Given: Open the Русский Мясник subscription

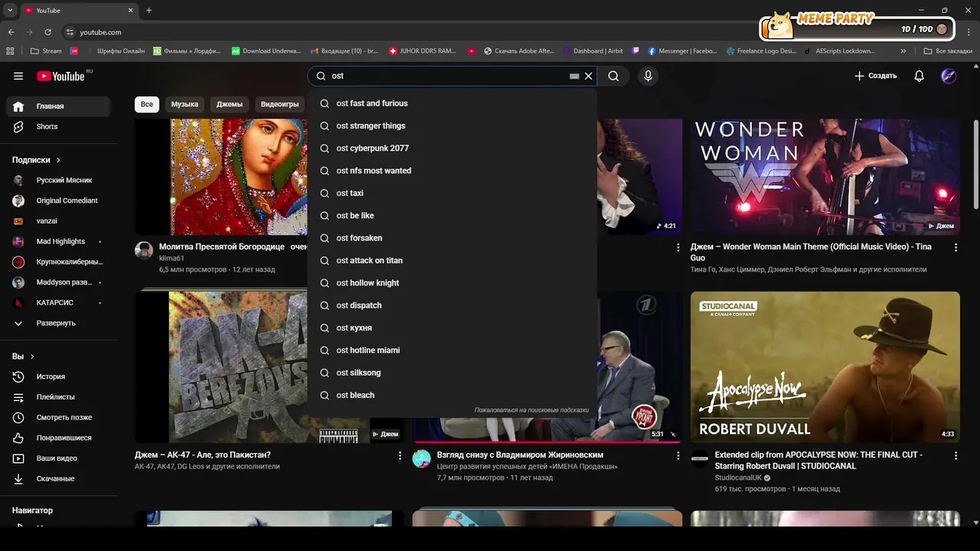Looking at the screenshot, I should click(58, 181).
